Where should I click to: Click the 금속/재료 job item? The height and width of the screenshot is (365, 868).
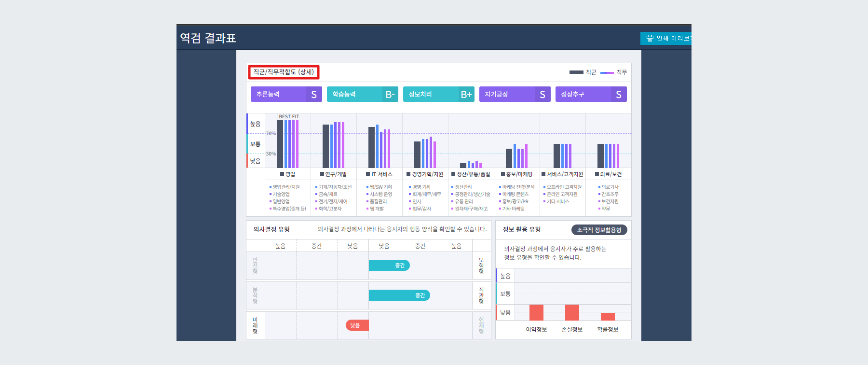[x=326, y=194]
